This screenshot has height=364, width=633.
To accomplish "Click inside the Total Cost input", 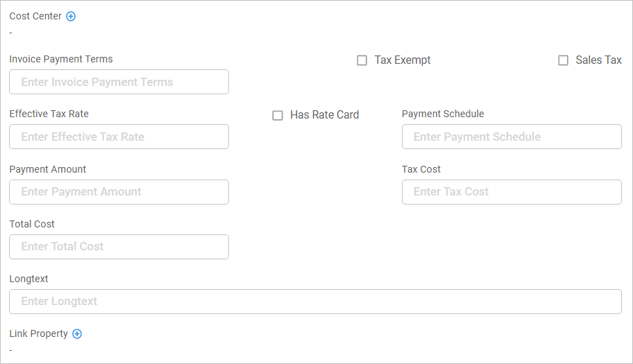I will click(x=119, y=247).
